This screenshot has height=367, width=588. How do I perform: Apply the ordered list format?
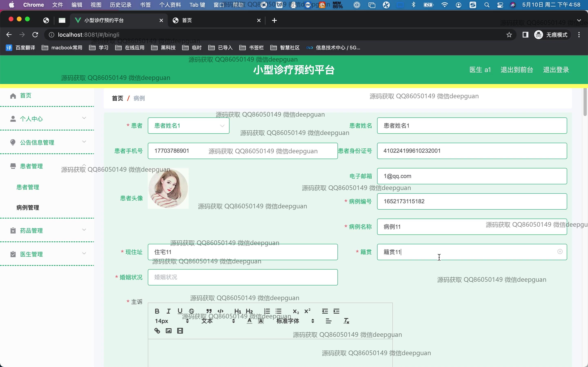pos(267,311)
